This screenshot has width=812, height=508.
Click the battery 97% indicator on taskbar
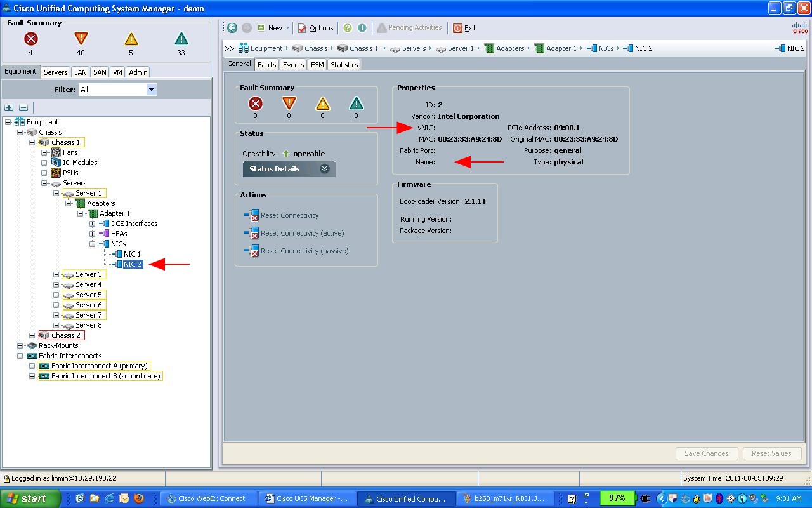pos(617,498)
